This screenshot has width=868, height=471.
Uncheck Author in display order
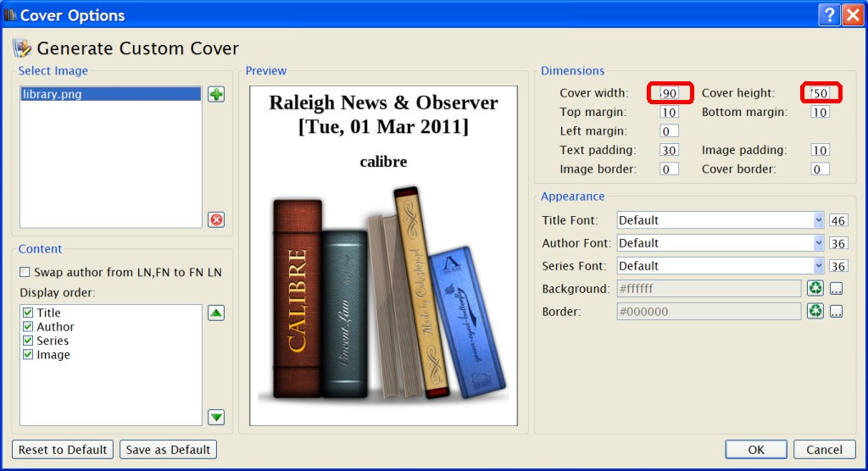pos(28,326)
